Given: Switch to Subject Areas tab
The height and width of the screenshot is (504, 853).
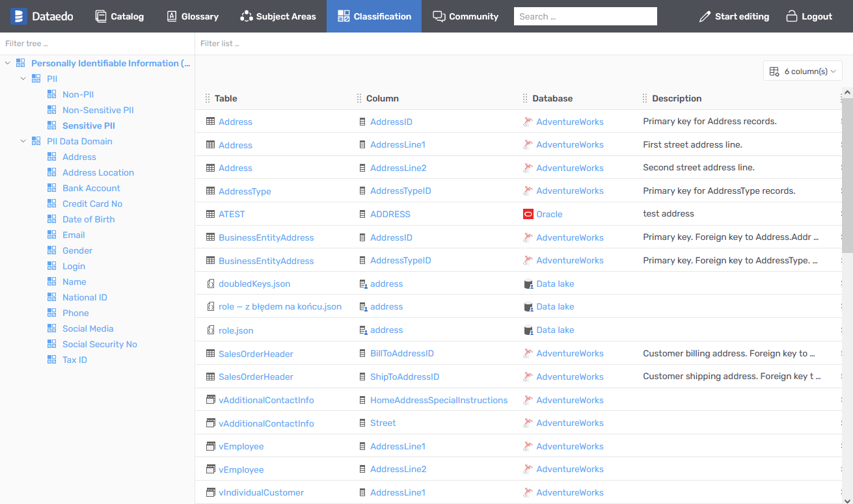Looking at the screenshot, I should click(x=278, y=16).
